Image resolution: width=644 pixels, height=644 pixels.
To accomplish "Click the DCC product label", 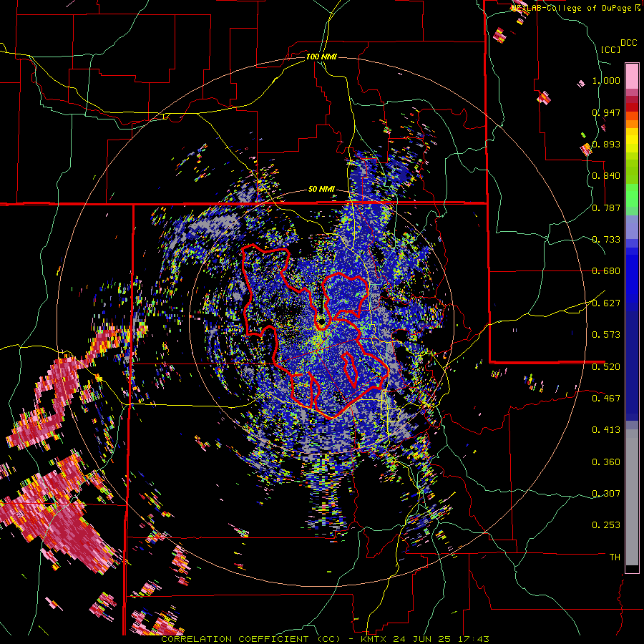I will click(x=628, y=43).
